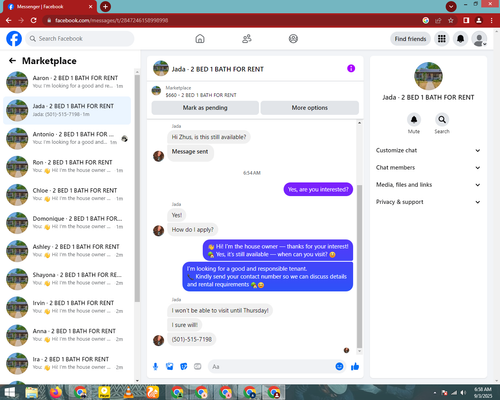Viewport: 500px width, 400px height.
Task: Click the browser address bar URL
Action: pyautogui.click(x=112, y=21)
